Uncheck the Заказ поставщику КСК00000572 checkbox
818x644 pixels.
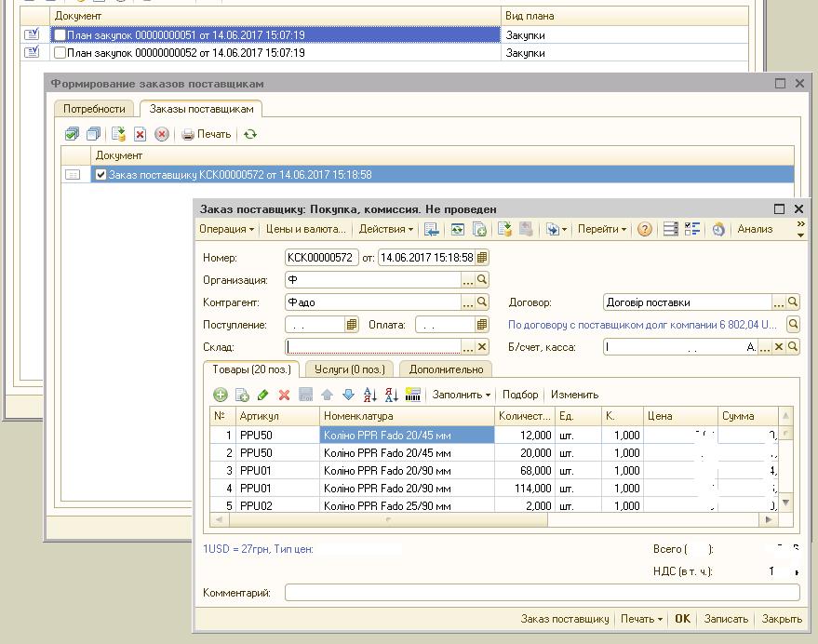pyautogui.click(x=101, y=175)
